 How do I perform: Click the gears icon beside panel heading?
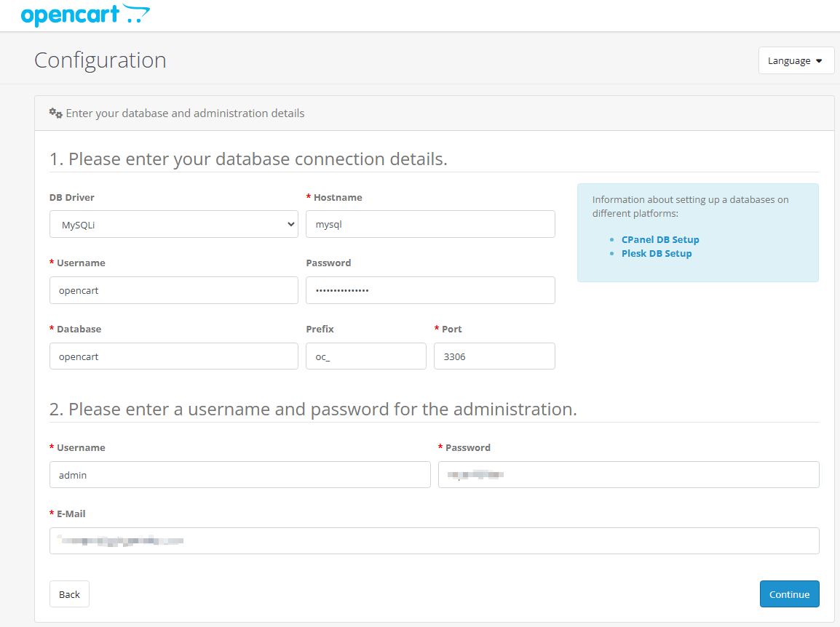point(56,113)
